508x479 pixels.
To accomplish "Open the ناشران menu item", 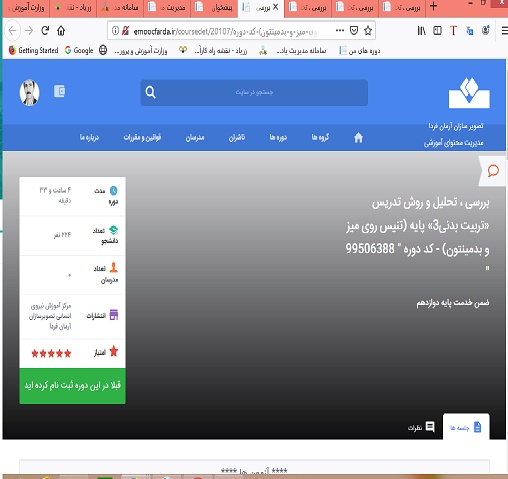I will 237,137.
